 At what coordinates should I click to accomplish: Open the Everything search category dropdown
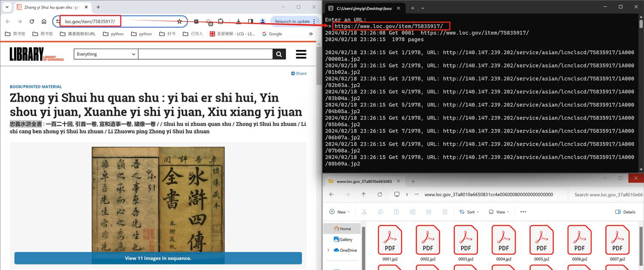[106, 54]
